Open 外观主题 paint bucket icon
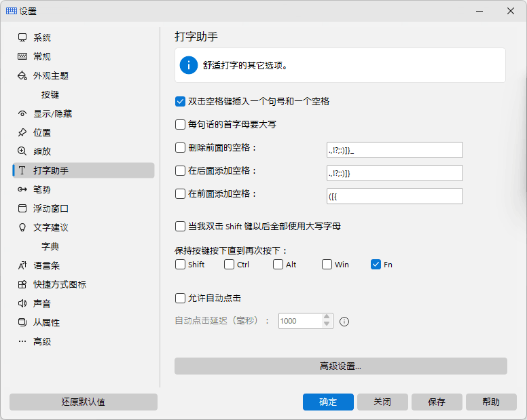 point(22,75)
